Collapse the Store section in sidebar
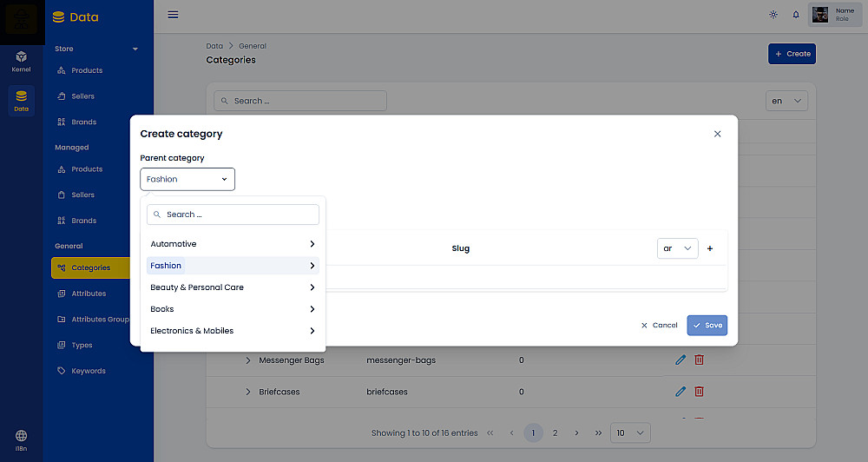Viewport: 868px width, 462px height. 135,49
